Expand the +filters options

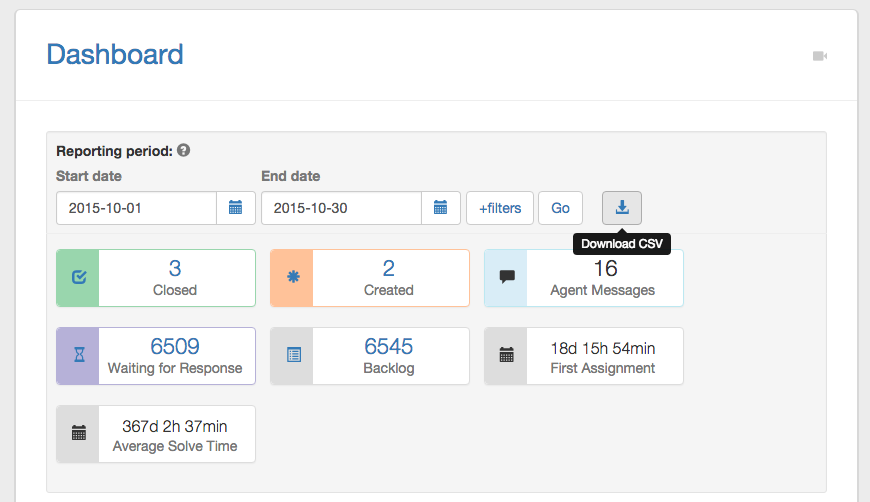point(500,208)
